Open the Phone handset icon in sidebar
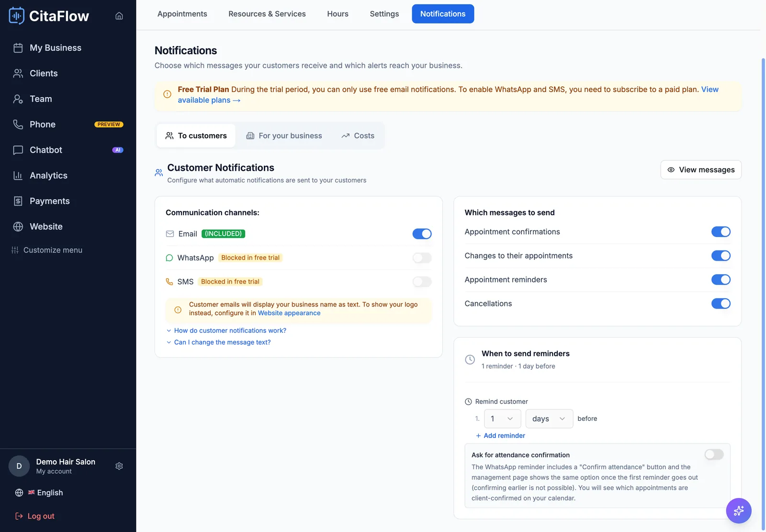 [18, 125]
